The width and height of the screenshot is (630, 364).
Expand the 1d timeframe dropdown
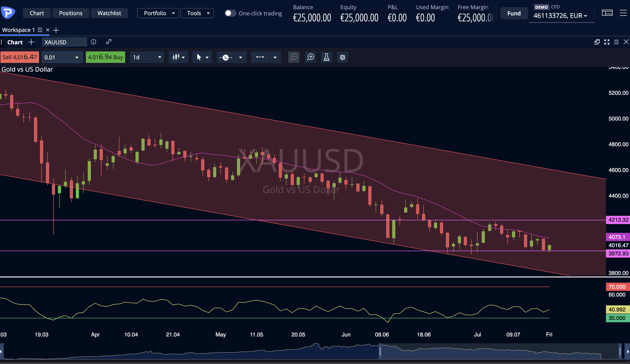147,57
